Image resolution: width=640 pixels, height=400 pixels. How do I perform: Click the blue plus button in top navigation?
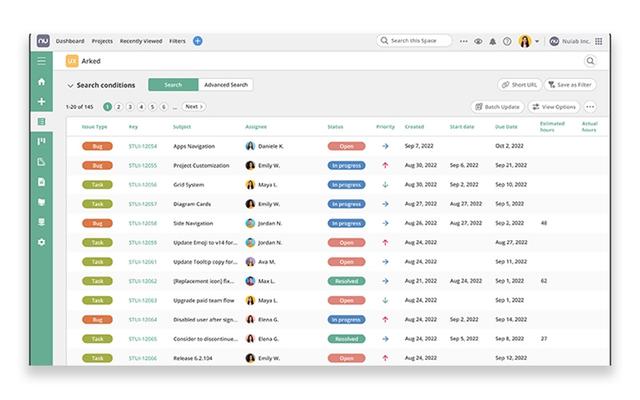pos(197,41)
